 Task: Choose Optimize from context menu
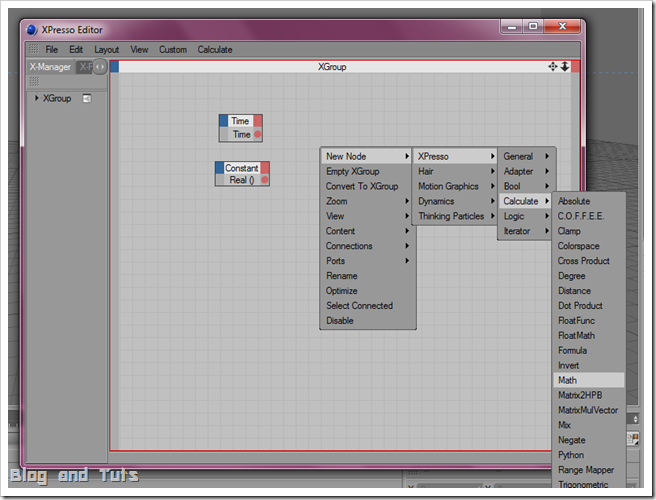367,291
